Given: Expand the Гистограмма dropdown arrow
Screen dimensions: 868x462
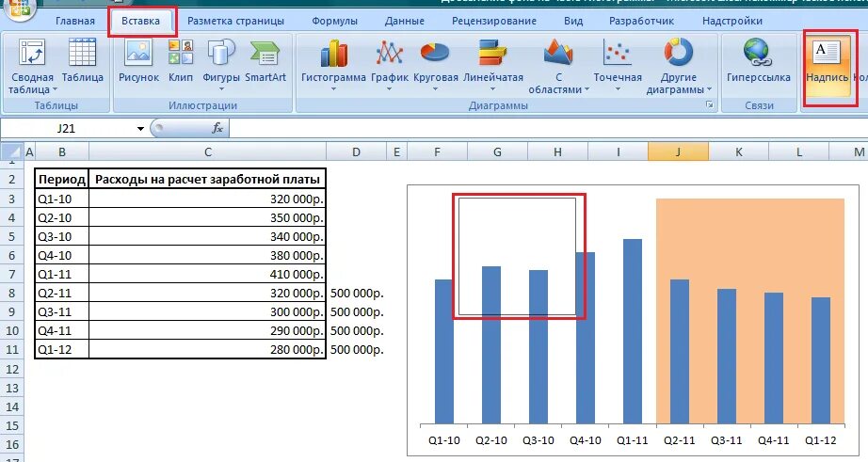Looking at the screenshot, I should 333,89.
